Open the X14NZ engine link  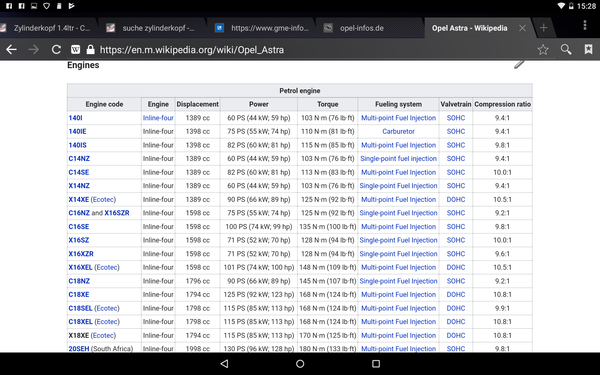point(79,186)
